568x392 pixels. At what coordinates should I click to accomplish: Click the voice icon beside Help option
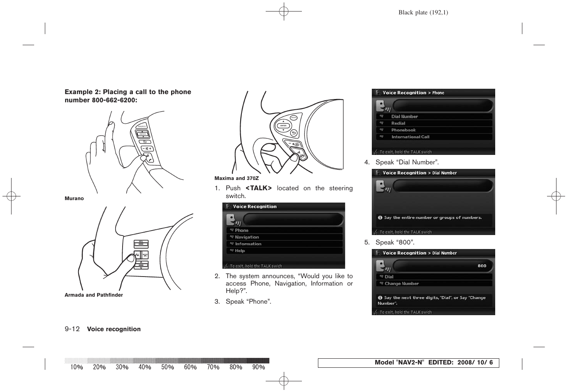point(232,250)
